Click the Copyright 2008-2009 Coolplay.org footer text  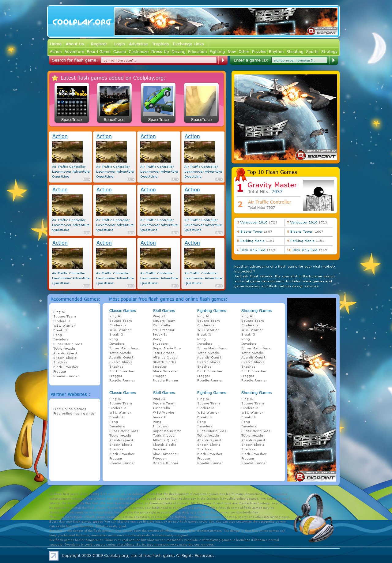[138, 556]
